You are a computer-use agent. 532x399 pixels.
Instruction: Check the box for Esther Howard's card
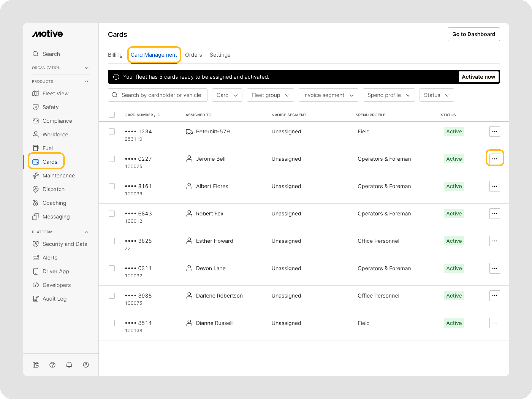point(112,241)
